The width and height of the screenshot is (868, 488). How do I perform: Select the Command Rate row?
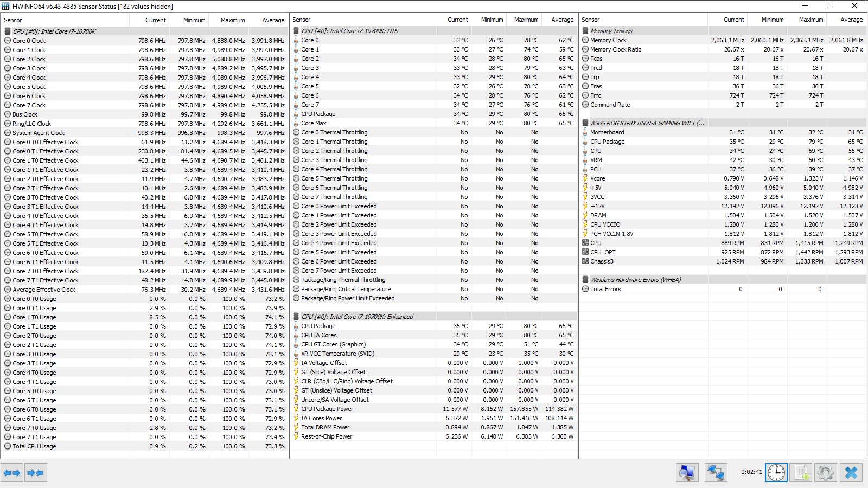(x=723, y=105)
